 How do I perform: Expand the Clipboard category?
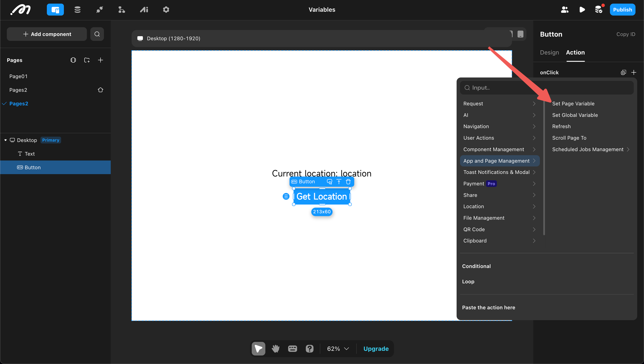tap(500, 241)
